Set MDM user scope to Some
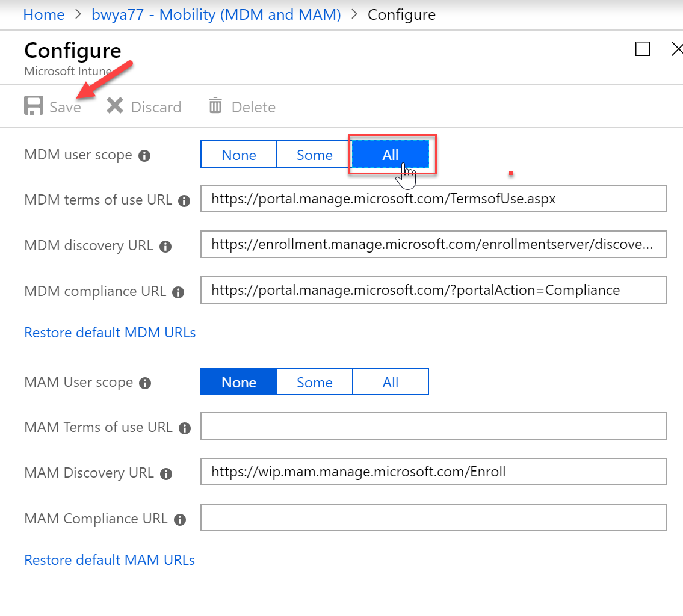The image size is (683, 616). (315, 154)
